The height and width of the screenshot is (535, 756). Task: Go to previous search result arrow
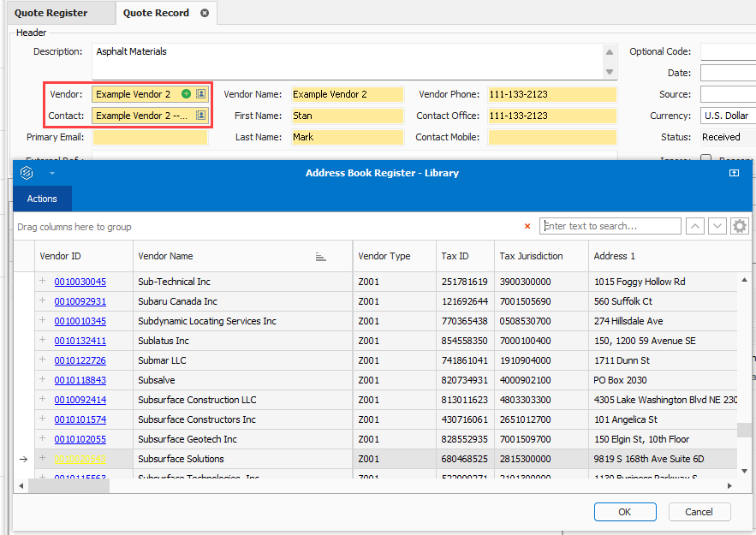[x=696, y=226]
